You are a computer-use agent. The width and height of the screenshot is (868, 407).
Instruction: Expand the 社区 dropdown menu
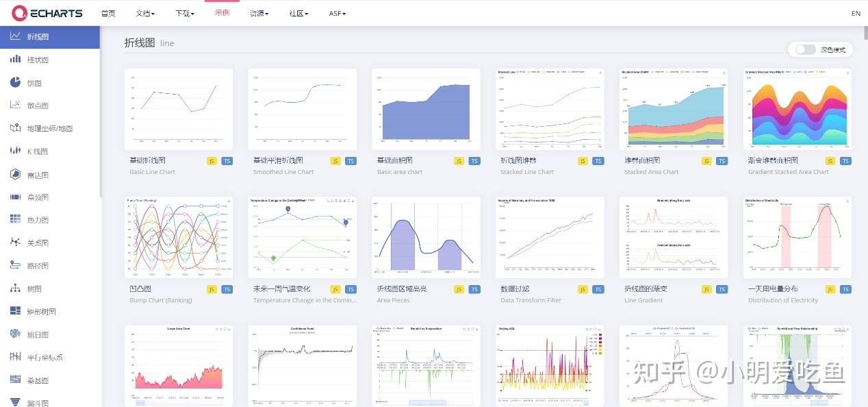pyautogui.click(x=298, y=13)
